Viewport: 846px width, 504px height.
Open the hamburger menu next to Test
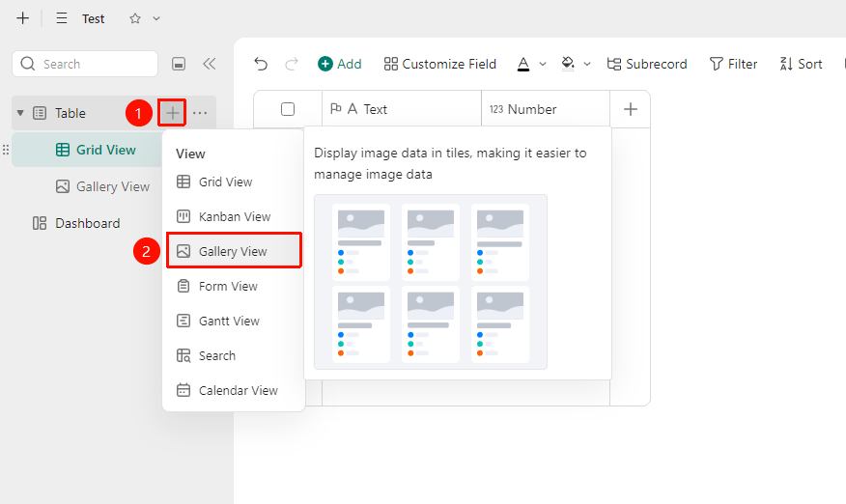(62, 18)
